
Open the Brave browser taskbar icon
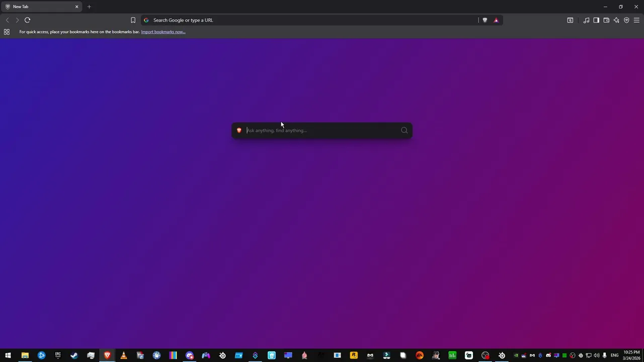(x=107, y=355)
